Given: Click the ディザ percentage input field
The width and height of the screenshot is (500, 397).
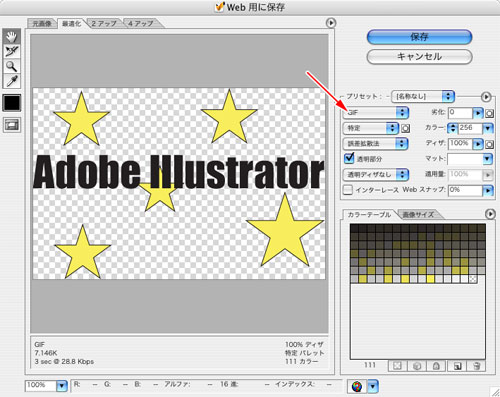Looking at the screenshot, I should pyautogui.click(x=461, y=144).
